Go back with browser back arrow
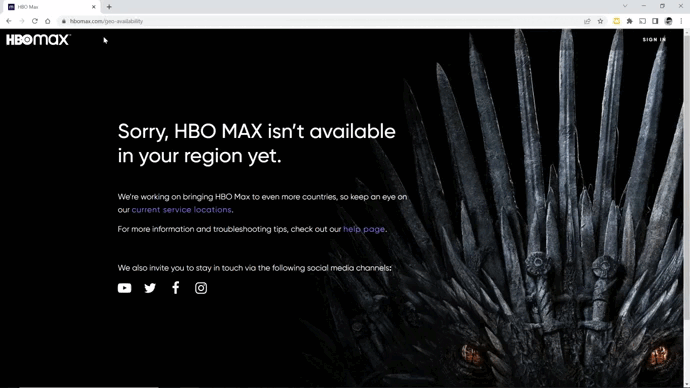 (9, 21)
